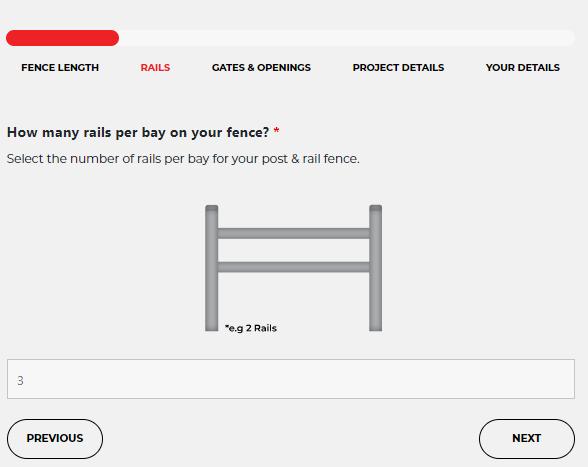Screen dimensions: 588x467
Task: Switch to the Your Details step
Action: pos(523,68)
